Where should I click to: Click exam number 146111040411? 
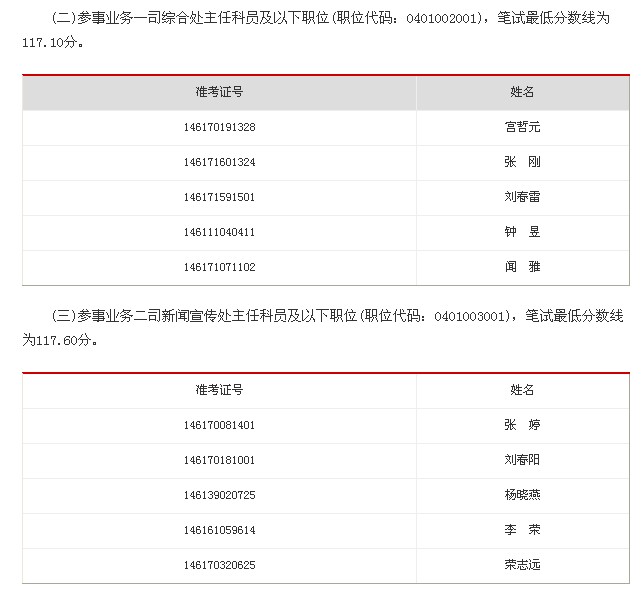[x=220, y=232]
